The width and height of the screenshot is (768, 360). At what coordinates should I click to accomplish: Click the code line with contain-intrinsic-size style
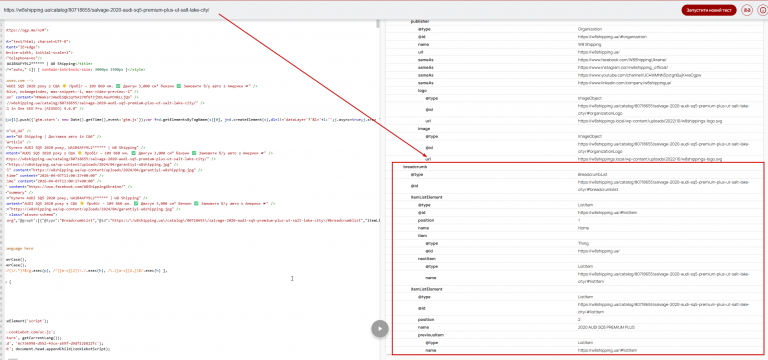point(75,70)
